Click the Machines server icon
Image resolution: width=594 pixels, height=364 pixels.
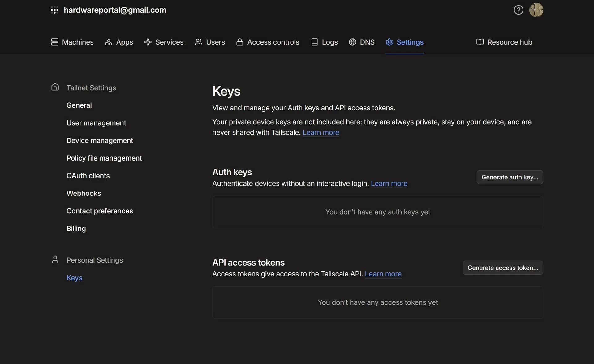(x=54, y=42)
